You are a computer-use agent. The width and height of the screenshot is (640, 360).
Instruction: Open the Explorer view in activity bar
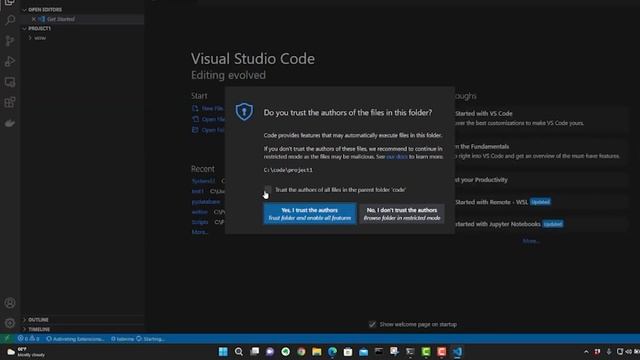point(10,2)
